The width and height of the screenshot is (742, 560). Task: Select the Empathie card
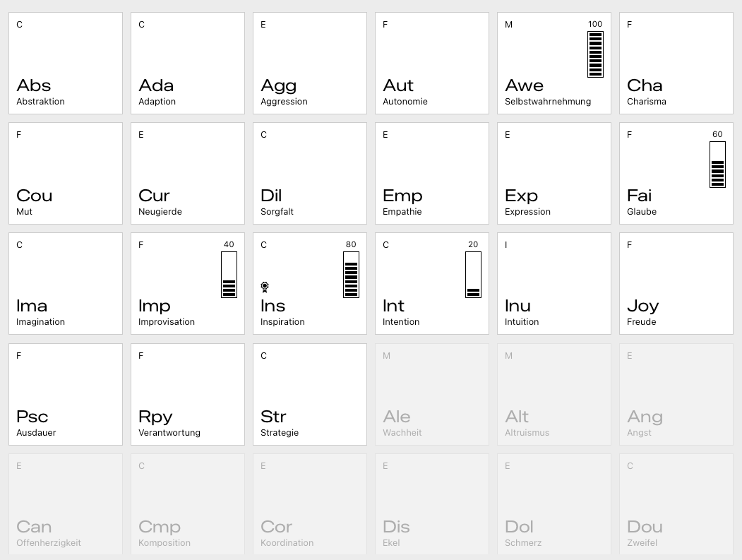coord(432,173)
